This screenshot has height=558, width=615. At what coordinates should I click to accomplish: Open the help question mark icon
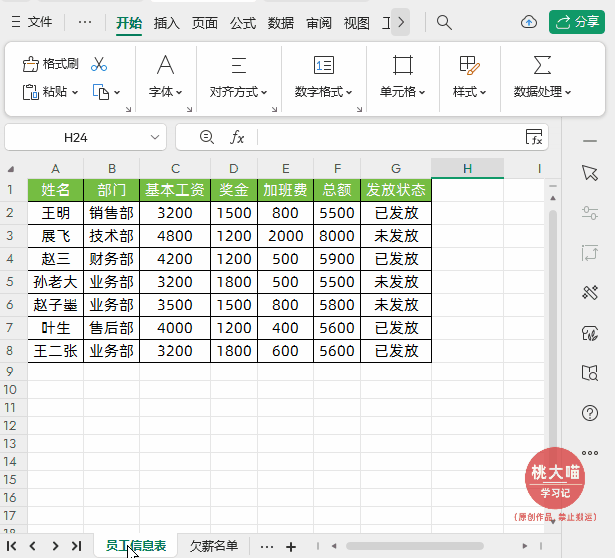pos(589,412)
